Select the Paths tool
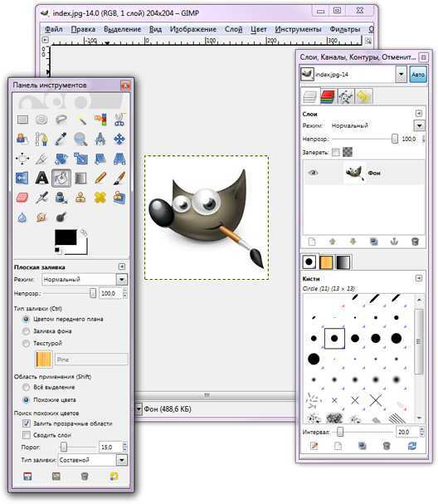The height and width of the screenshot is (504, 438). [x=41, y=139]
